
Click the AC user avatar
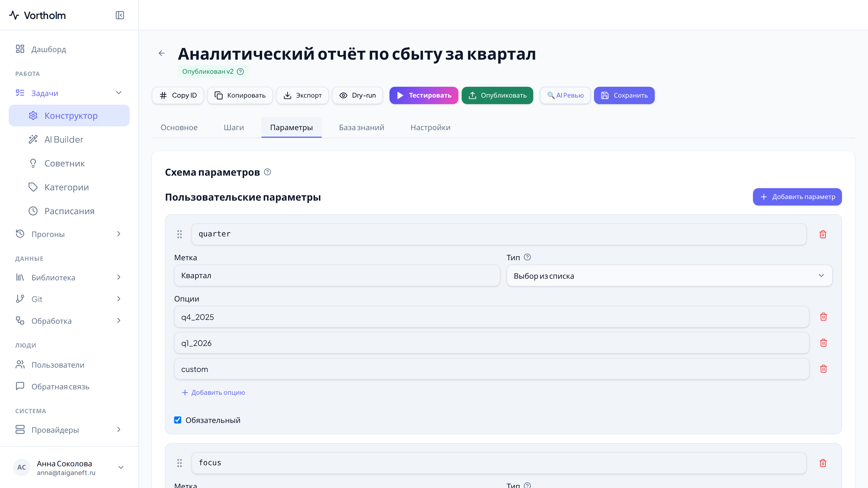point(22,467)
